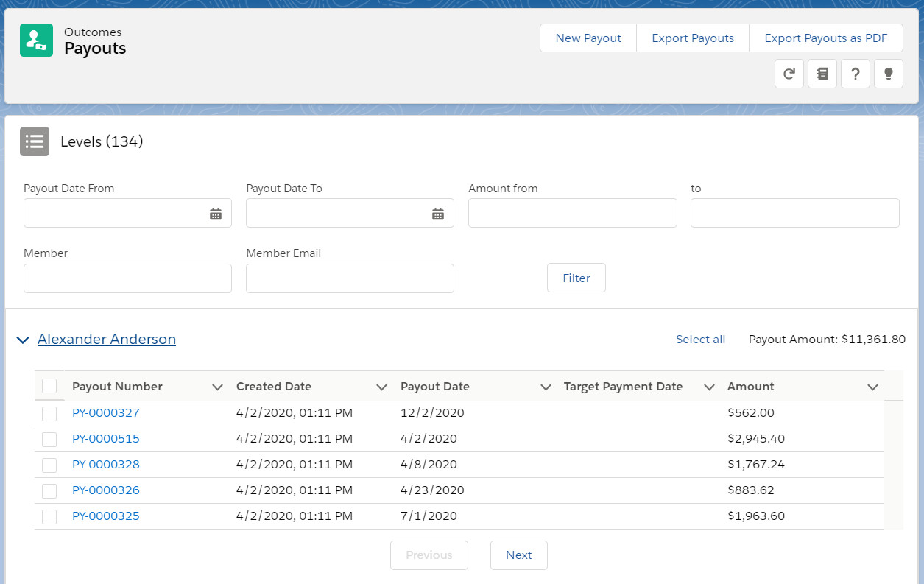Open payout PY-0000327 link
This screenshot has width=924, height=584.
[106, 413]
